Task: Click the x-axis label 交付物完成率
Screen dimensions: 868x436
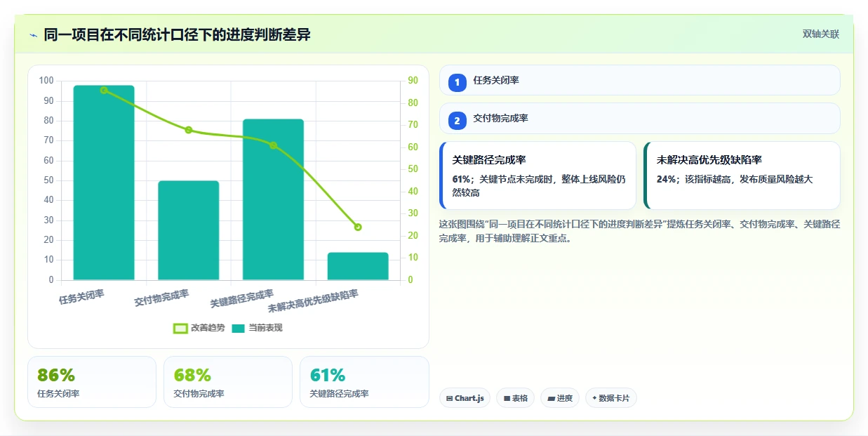Action: click(162, 298)
